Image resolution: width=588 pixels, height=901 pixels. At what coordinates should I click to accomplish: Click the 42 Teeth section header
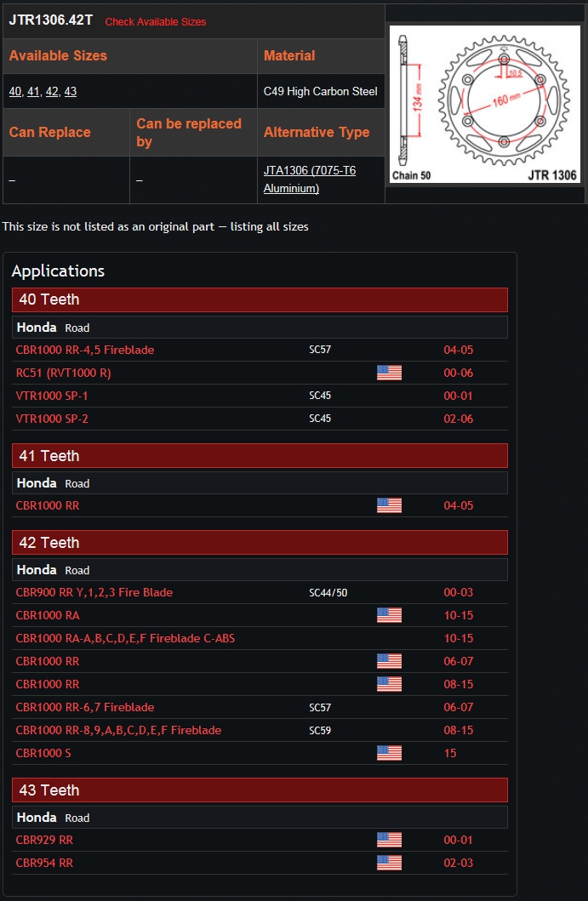[260, 543]
